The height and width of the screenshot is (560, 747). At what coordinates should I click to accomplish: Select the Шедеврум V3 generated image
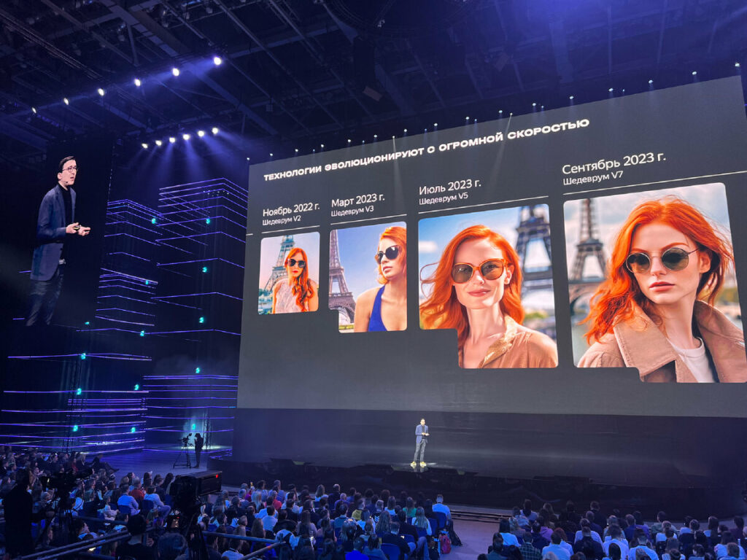[x=368, y=276]
